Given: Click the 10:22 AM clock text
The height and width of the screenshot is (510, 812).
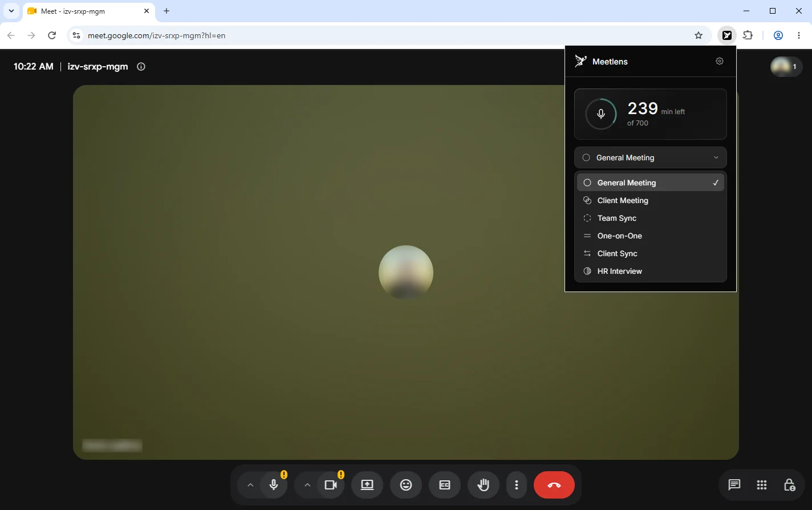Looking at the screenshot, I should [x=34, y=66].
